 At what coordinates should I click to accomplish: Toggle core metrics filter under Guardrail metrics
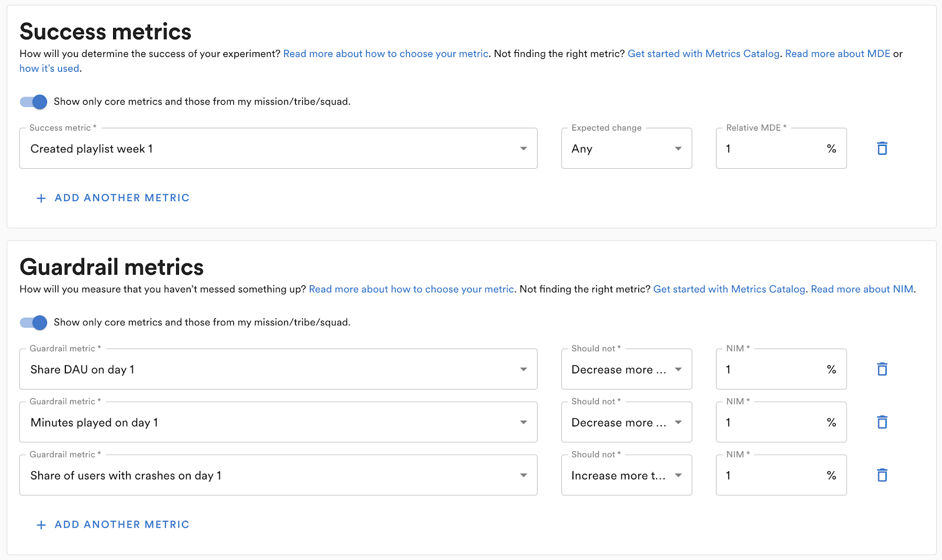[x=34, y=322]
